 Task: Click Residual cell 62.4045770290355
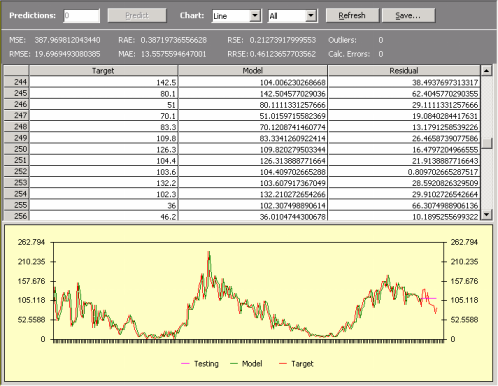pos(404,94)
